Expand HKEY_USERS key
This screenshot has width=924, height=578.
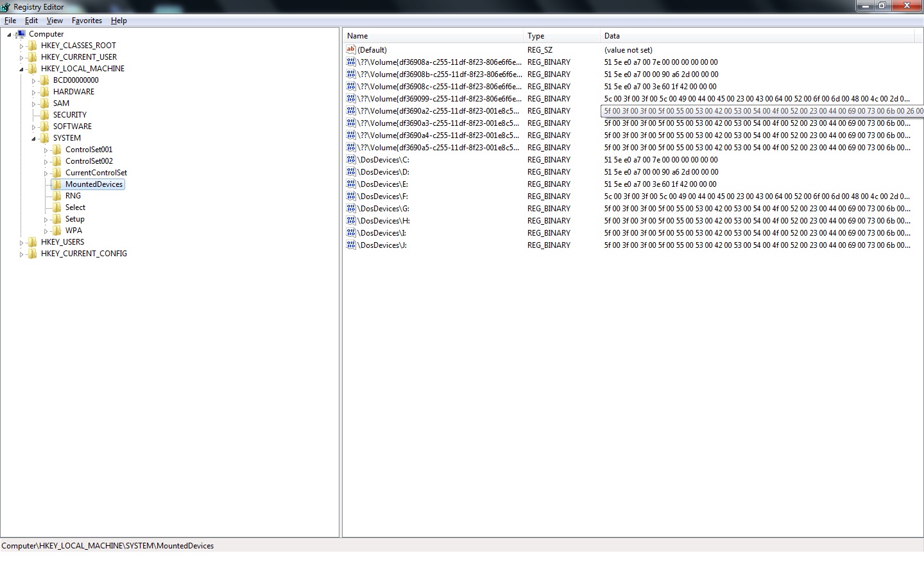pos(21,243)
